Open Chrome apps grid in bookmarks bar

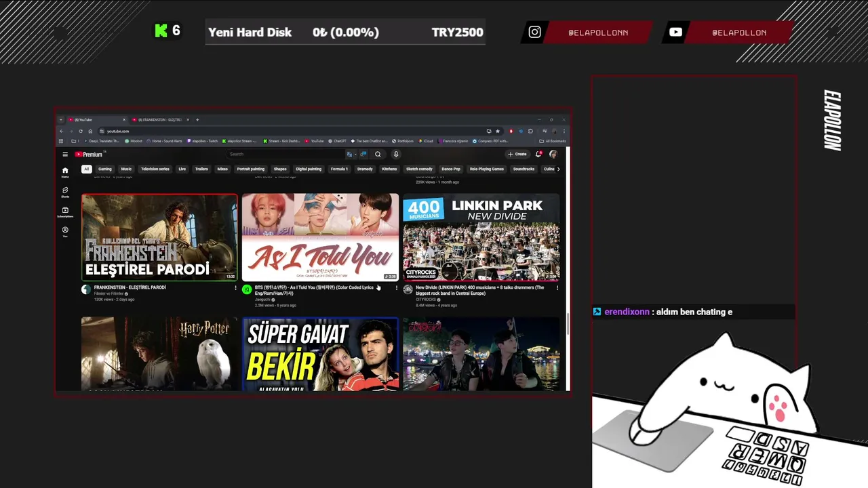tap(61, 141)
